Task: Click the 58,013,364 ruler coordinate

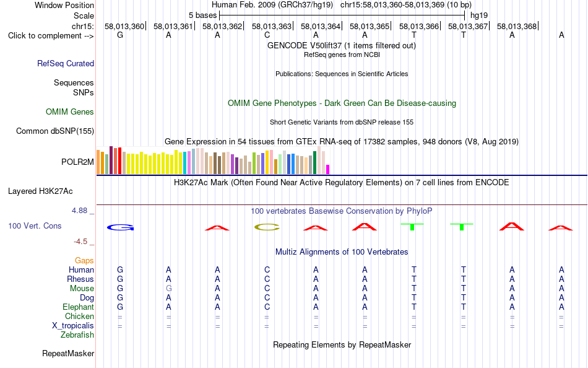Action: pos(321,26)
